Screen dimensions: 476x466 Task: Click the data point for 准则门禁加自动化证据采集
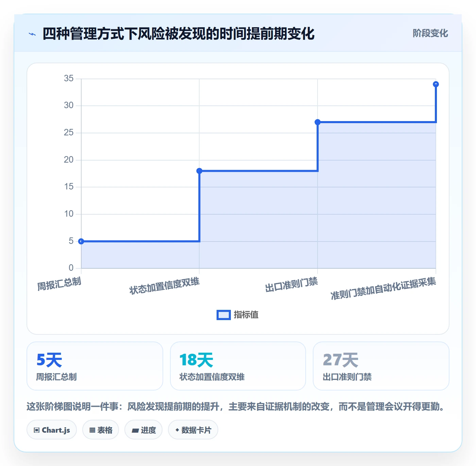pyautogui.click(x=436, y=84)
